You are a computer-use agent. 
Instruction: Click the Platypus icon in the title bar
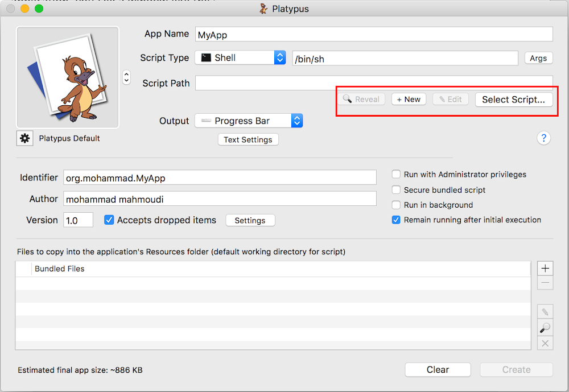[263, 9]
